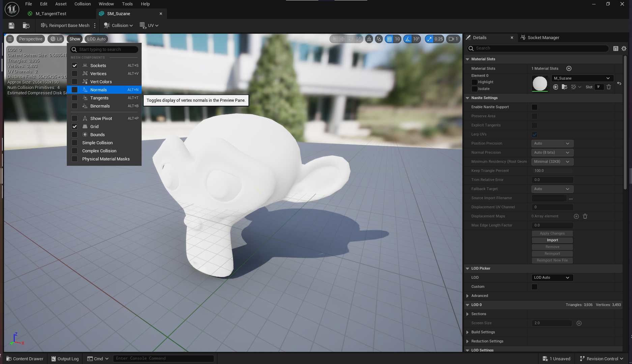
Task: Tick Enable Nanite Support checkbox
Action: (535, 107)
